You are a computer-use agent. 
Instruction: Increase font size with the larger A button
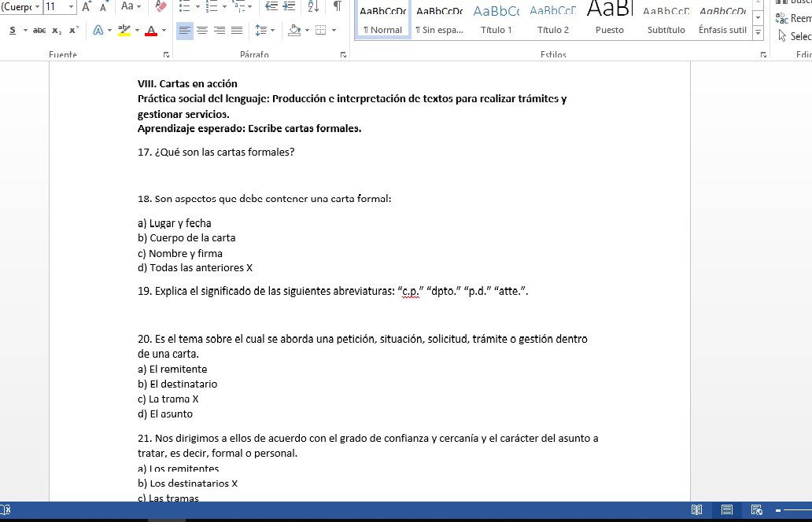87,7
